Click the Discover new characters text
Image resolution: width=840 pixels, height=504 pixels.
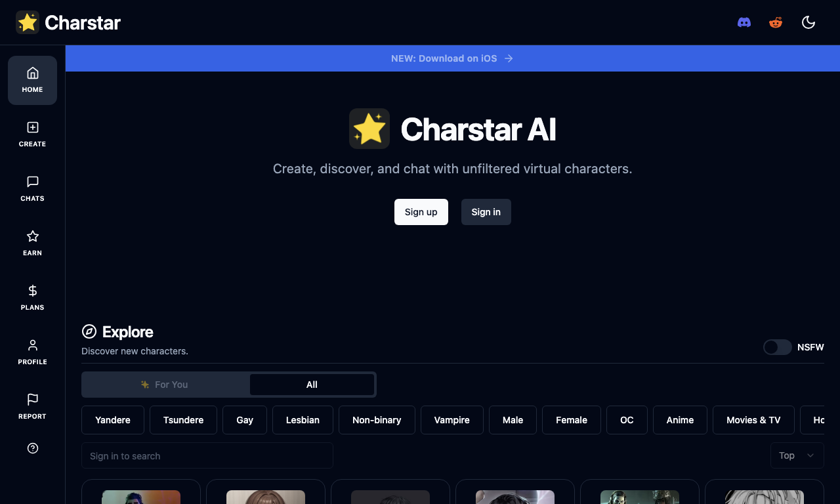[x=135, y=351]
